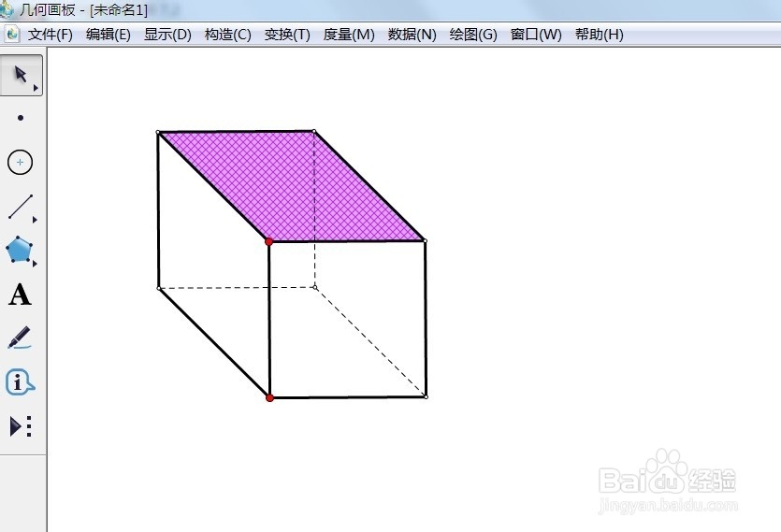Click the app icon in title bar

click(6, 8)
